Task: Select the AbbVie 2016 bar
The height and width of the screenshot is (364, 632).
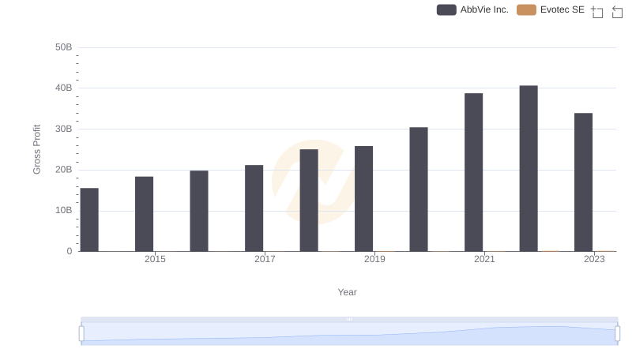Action: [199, 211]
